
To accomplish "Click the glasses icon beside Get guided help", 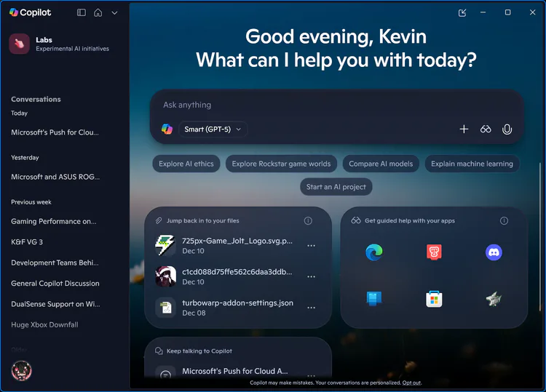I will [x=356, y=220].
